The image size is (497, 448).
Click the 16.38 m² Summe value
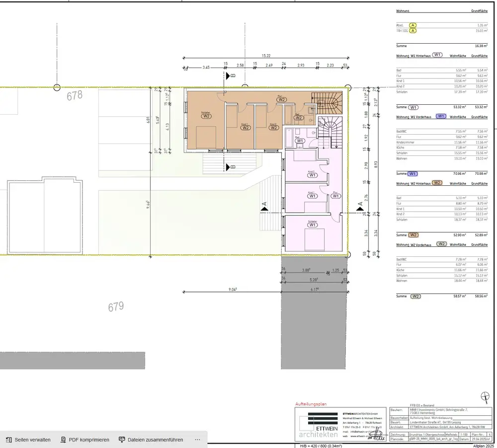481,46
